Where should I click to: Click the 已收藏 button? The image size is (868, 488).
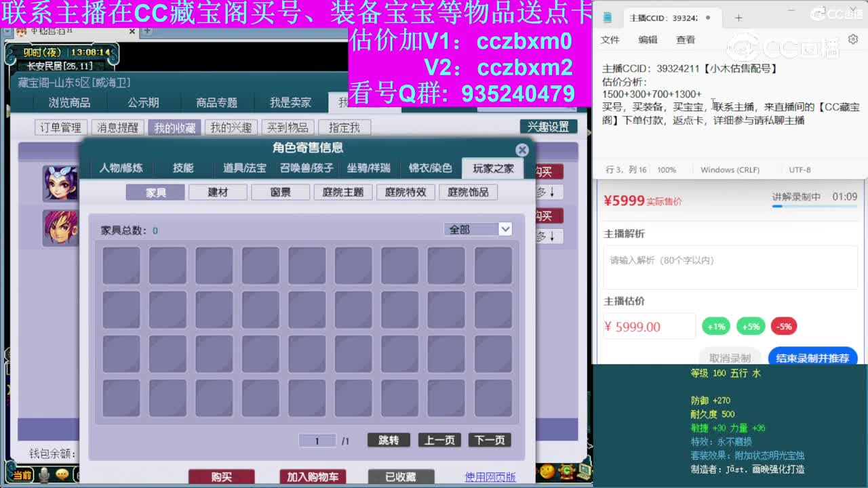coord(401,477)
